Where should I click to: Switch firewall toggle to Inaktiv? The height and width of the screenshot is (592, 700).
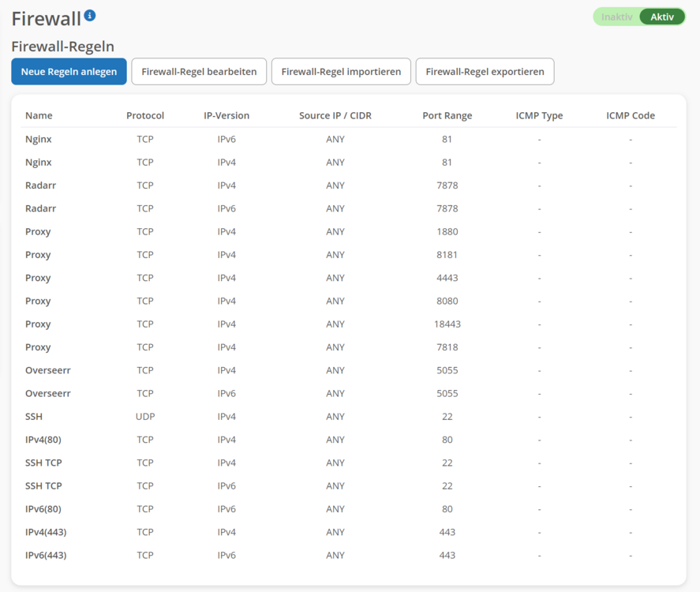pyautogui.click(x=616, y=17)
